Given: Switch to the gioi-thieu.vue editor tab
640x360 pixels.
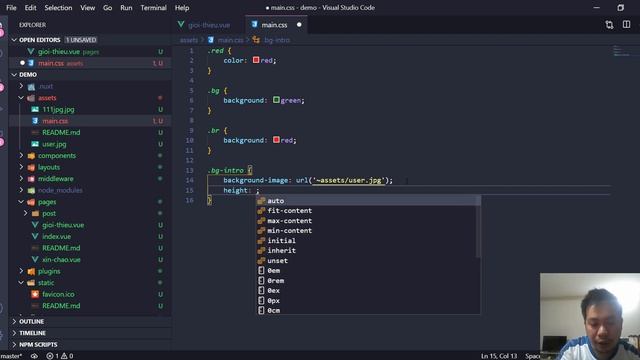Looking at the screenshot, I should tap(209, 25).
